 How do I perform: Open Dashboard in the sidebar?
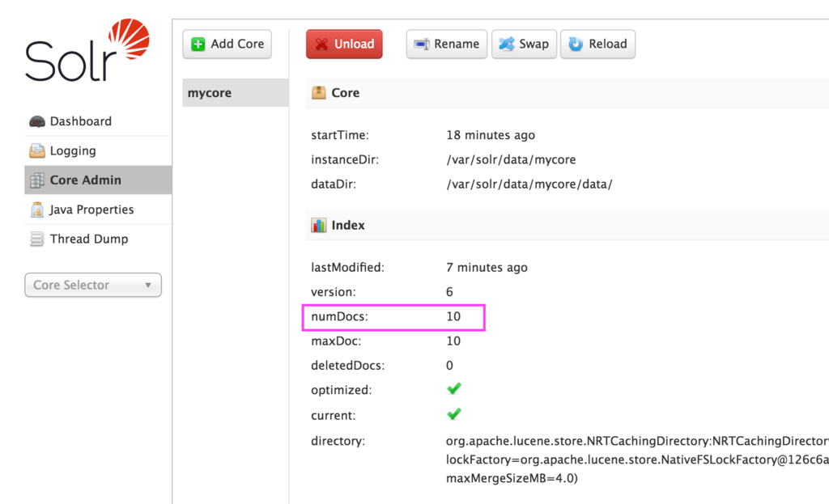click(x=98, y=121)
